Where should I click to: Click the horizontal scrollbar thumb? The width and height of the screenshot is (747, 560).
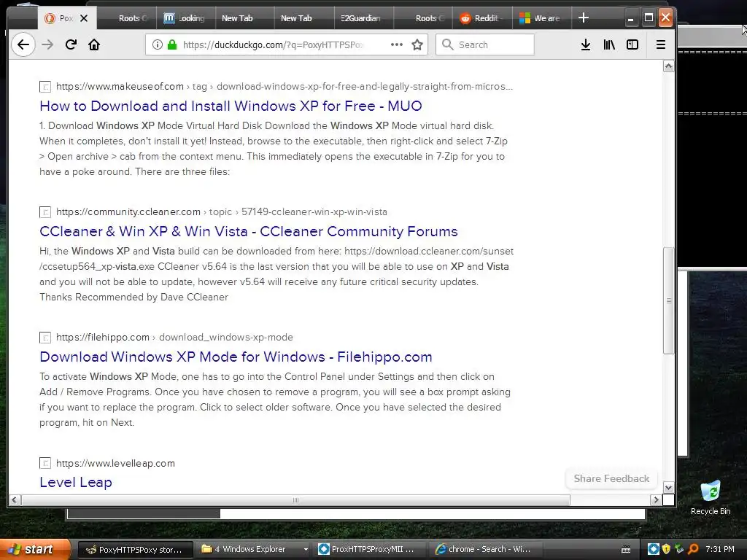295,500
